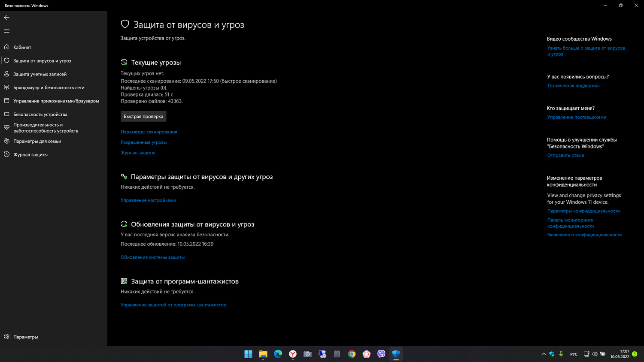Image resolution: width=644 pixels, height=362 pixels.
Task: Select Параметры для семьи
Action: click(x=37, y=141)
